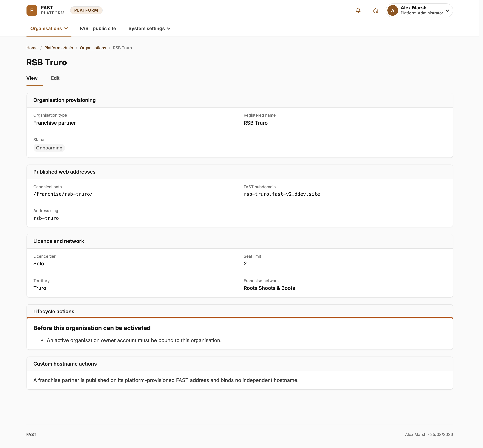This screenshot has width=483, height=448.
Task: Click the orange F logo icon
Action: pos(32,10)
